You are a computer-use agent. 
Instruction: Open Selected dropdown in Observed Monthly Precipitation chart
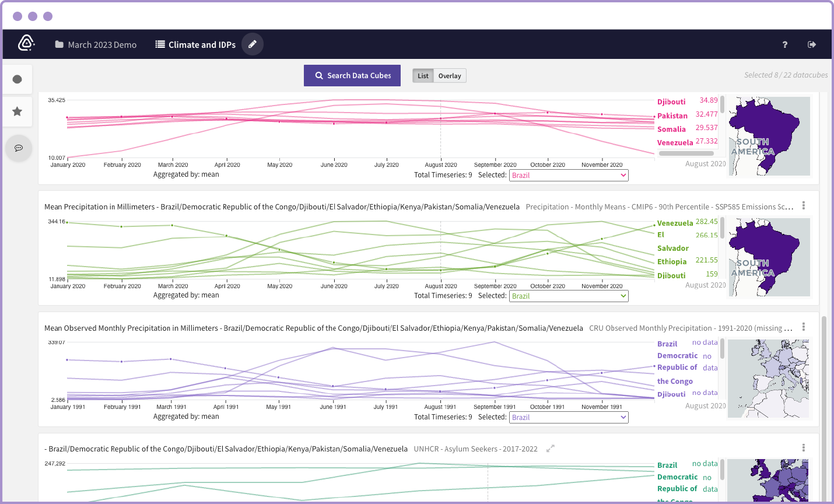(x=569, y=417)
